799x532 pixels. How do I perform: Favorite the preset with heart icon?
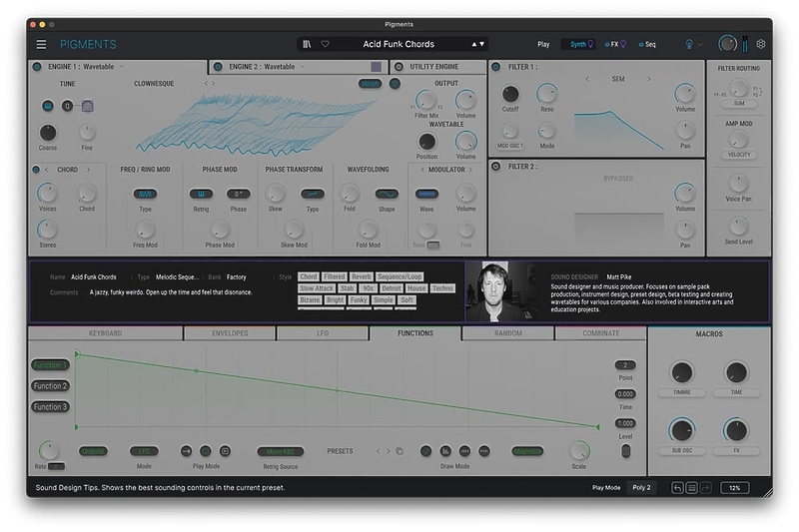tap(326, 44)
